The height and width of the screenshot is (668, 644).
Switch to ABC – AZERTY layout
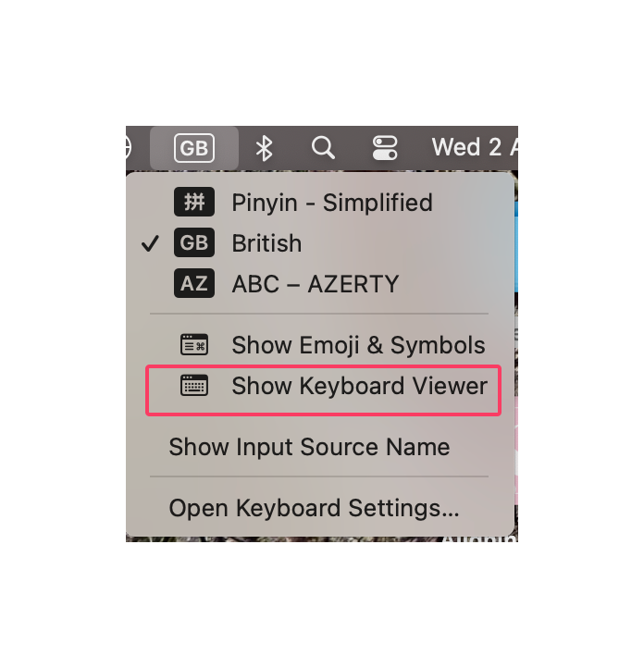[320, 283]
